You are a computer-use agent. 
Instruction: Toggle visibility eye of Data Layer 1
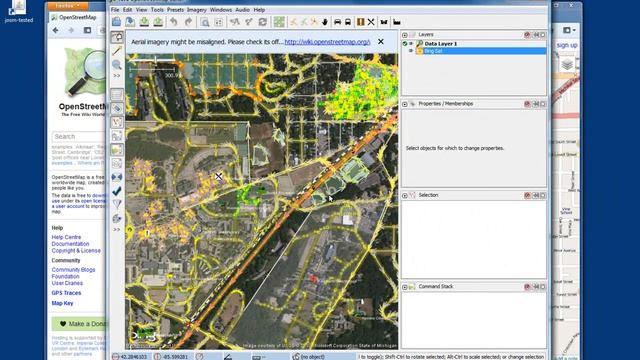[411, 43]
